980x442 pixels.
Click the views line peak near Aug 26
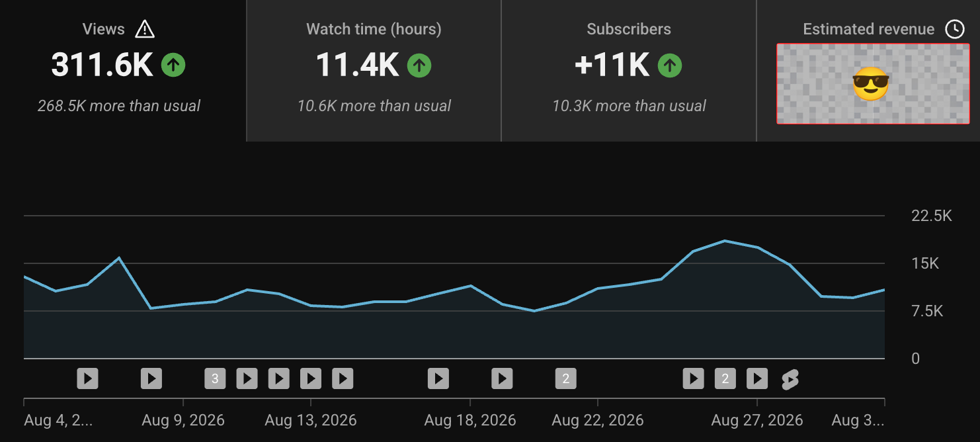725,240
